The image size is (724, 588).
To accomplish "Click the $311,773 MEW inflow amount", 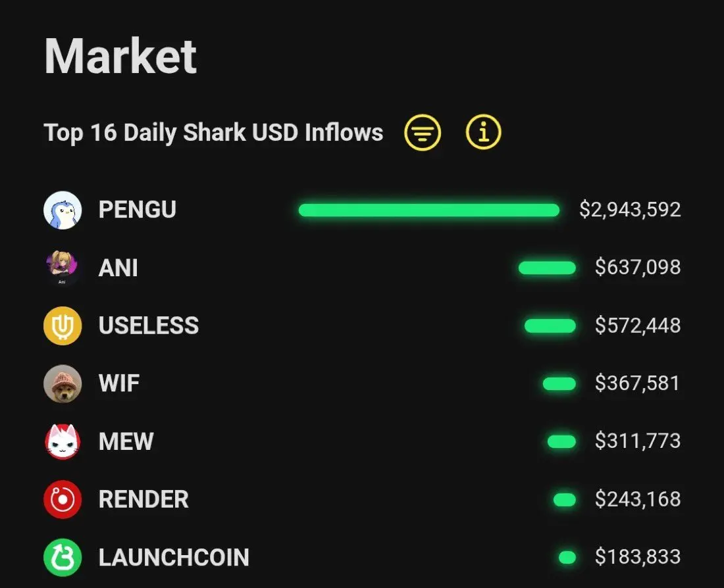I will point(638,441).
